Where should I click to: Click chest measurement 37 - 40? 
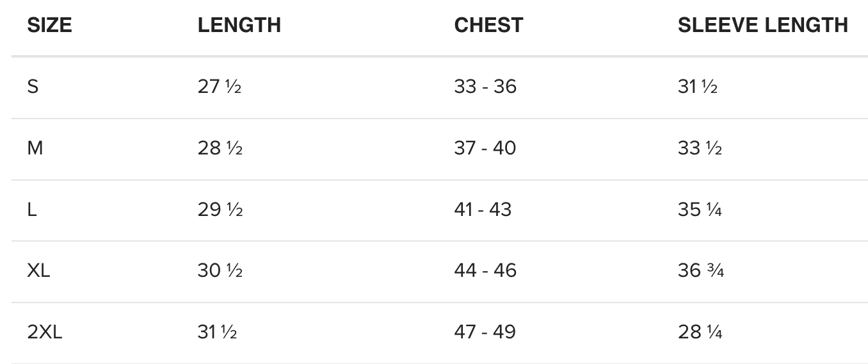pos(485,148)
